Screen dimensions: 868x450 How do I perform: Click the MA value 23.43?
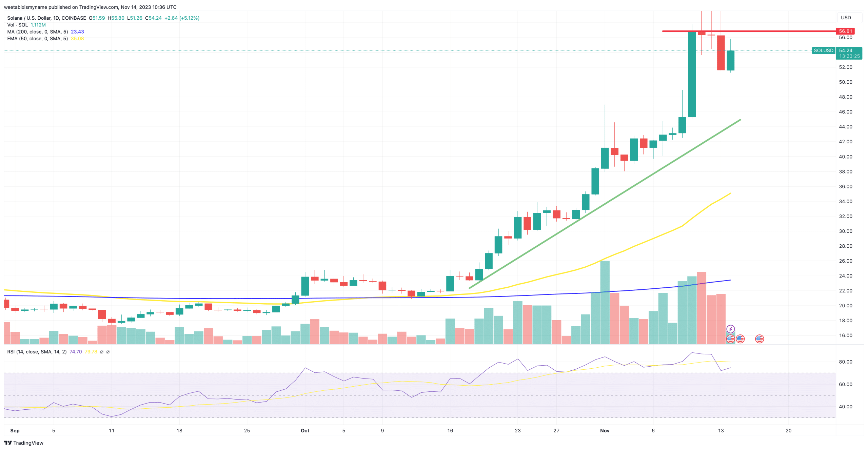coord(77,32)
